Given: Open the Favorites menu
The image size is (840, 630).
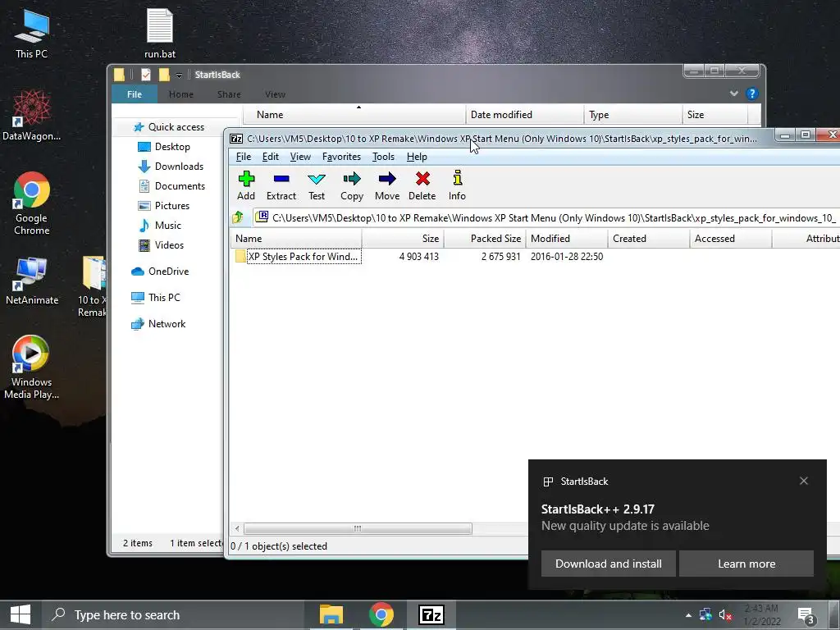Looking at the screenshot, I should [342, 157].
